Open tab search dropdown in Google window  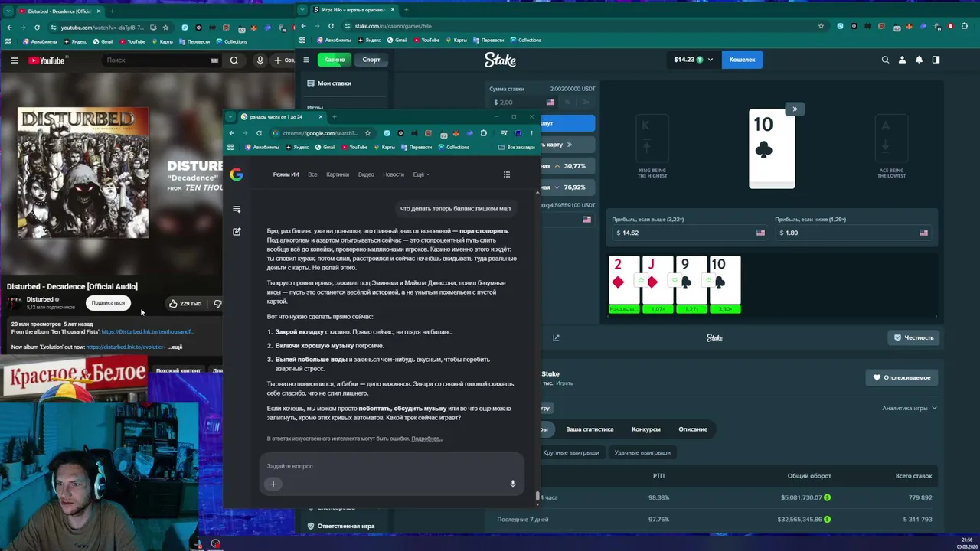pyautogui.click(x=230, y=117)
